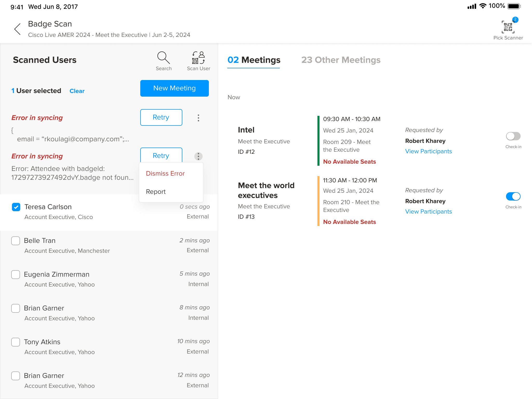
Task: Tap Room 210 - Meet the Executive
Action: [351, 206]
